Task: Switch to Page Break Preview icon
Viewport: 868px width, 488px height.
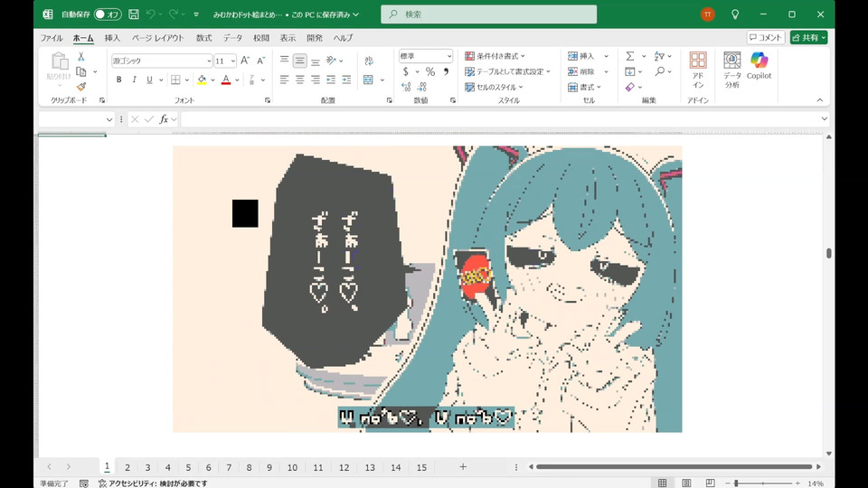Action: pyautogui.click(x=711, y=483)
